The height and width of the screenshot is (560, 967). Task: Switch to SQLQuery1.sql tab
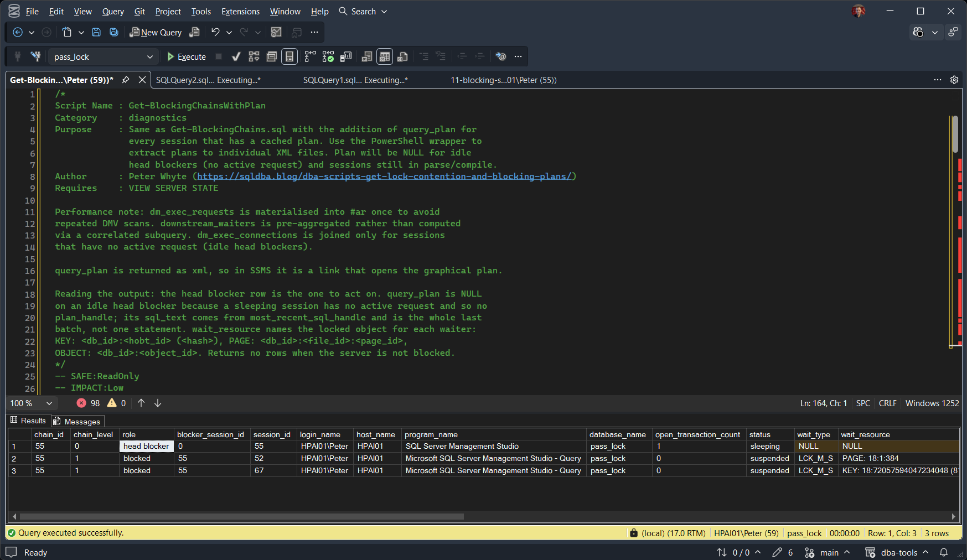355,80
